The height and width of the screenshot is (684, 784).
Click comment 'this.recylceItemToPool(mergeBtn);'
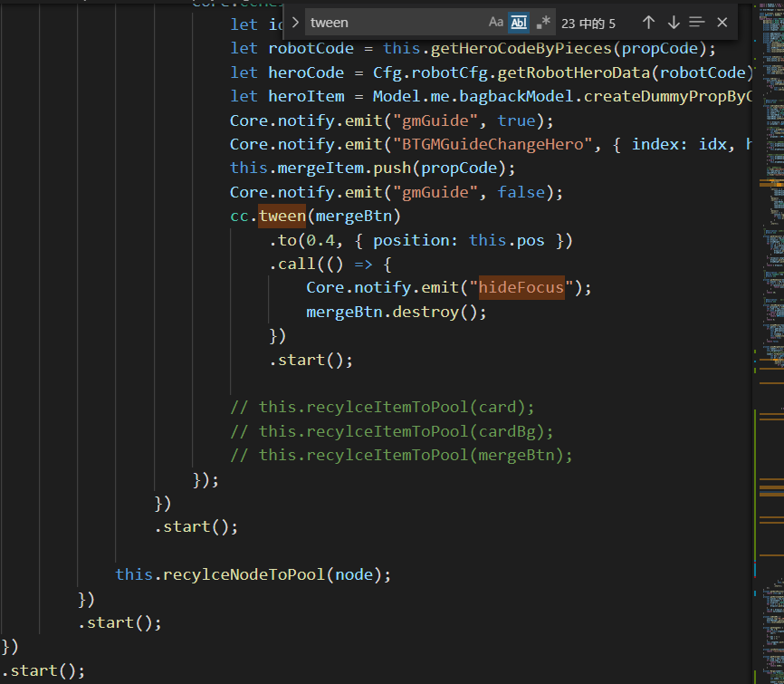tap(415, 456)
